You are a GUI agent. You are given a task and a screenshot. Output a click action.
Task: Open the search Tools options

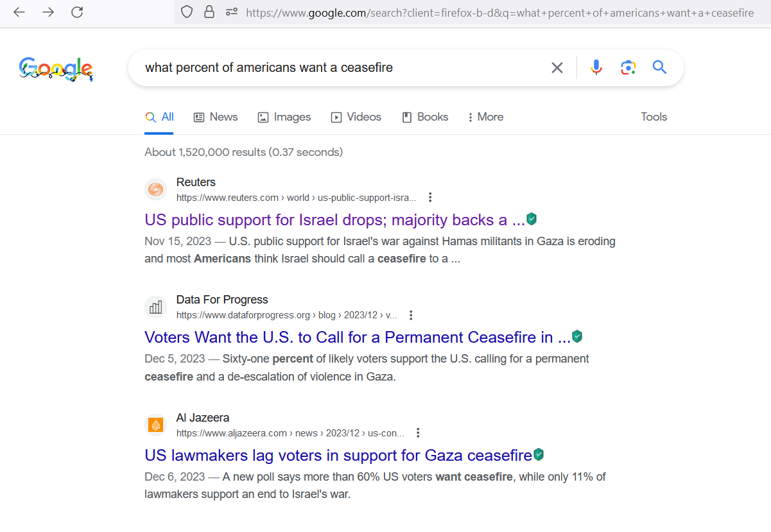pyautogui.click(x=654, y=117)
